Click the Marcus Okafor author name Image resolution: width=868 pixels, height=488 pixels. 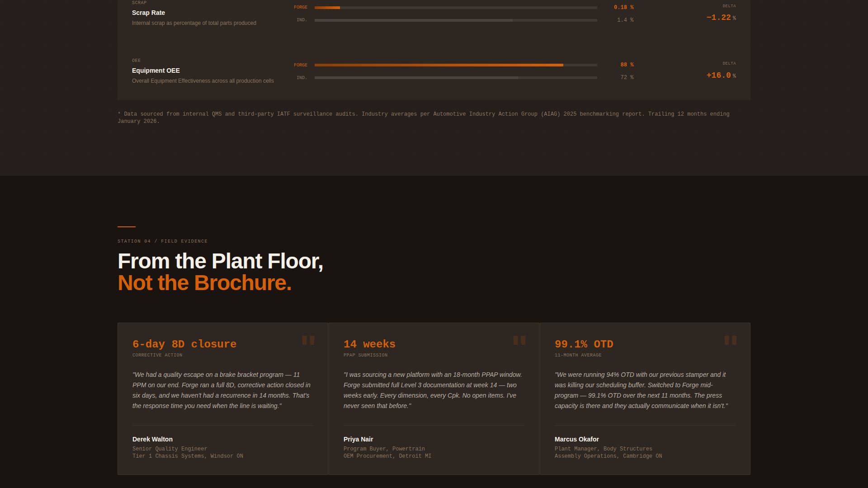[576, 439]
